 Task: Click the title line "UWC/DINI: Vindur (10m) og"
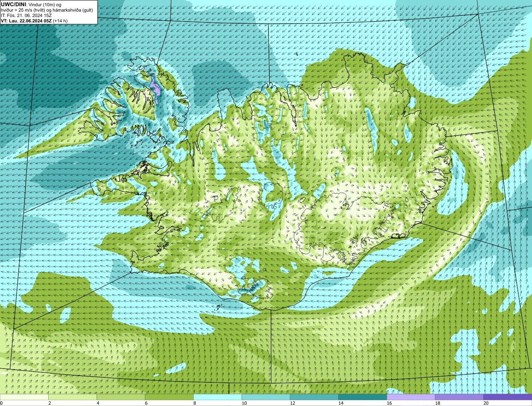click(31, 4)
